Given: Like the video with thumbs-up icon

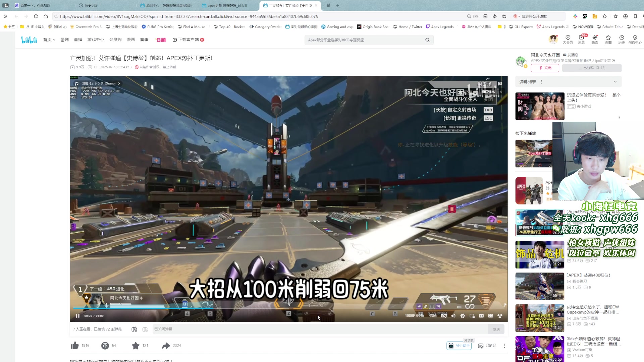Looking at the screenshot, I should [75, 346].
